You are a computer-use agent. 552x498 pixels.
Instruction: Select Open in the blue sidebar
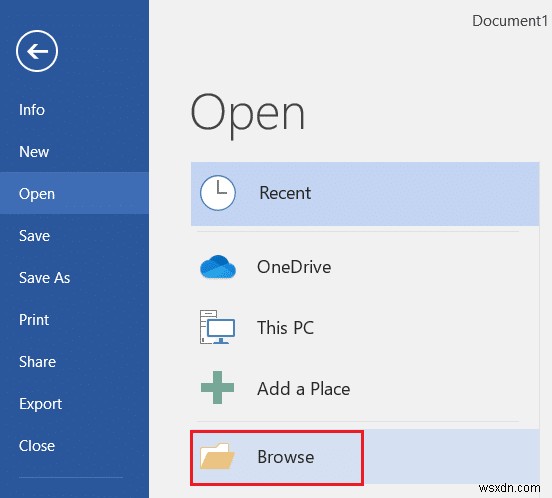(x=74, y=194)
